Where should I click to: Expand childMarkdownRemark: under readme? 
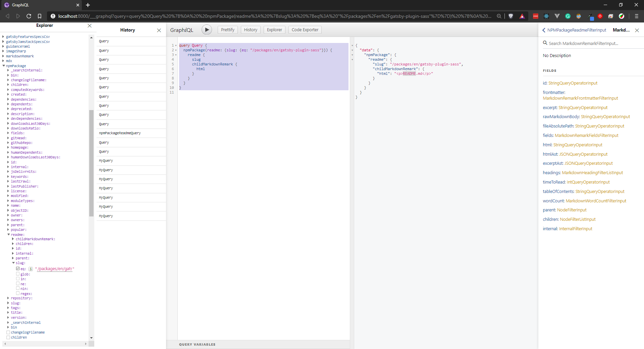coord(13,239)
